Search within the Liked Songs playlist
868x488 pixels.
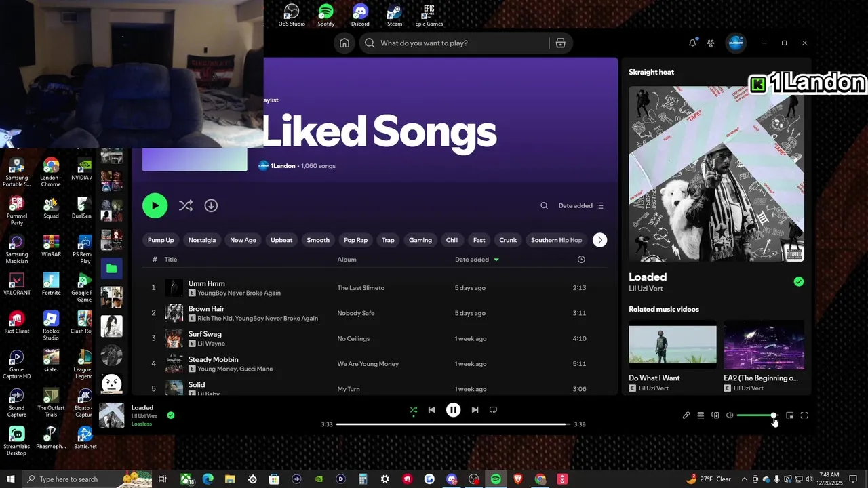[x=544, y=205]
